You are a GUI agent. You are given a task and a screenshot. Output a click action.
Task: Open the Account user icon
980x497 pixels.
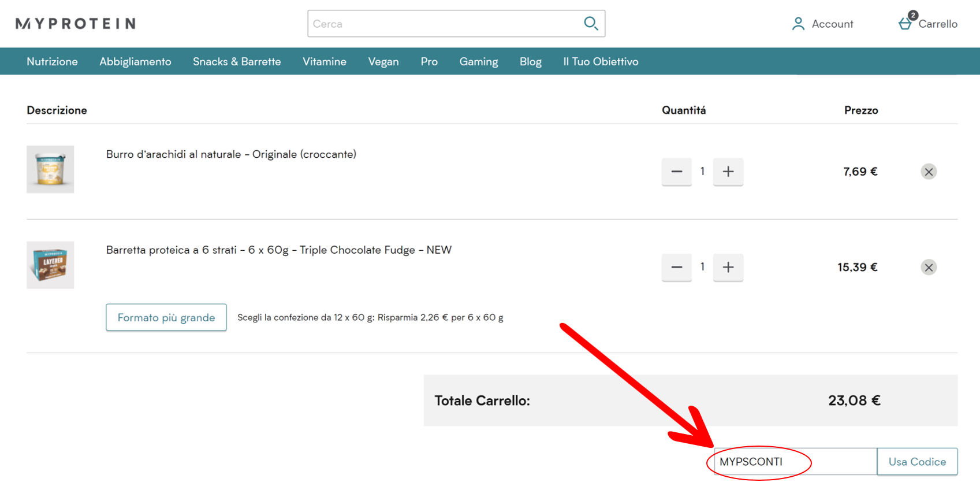(798, 24)
